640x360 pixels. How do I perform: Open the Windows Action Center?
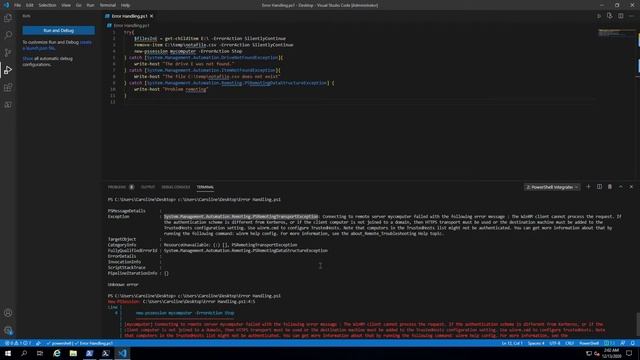(x=629, y=353)
